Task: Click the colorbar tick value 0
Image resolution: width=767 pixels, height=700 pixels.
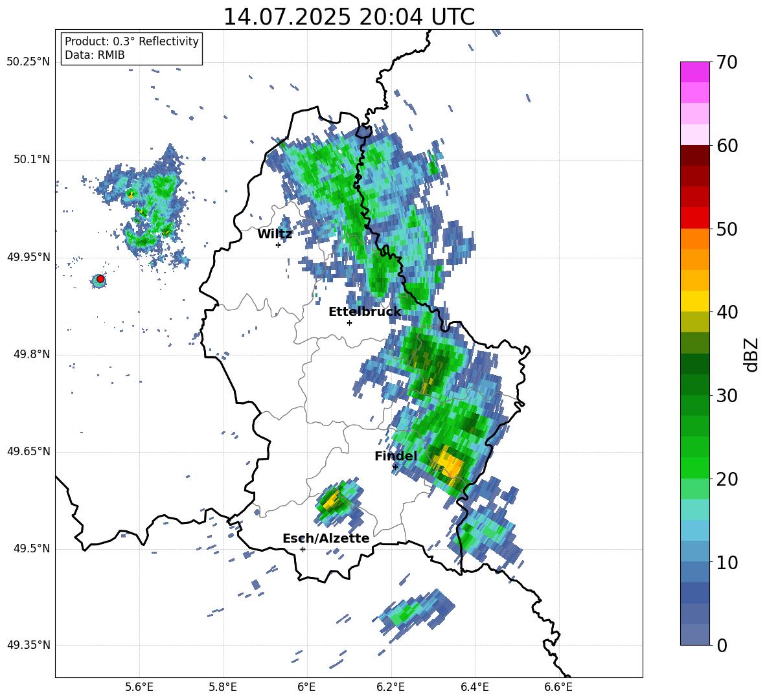Action: click(x=722, y=645)
